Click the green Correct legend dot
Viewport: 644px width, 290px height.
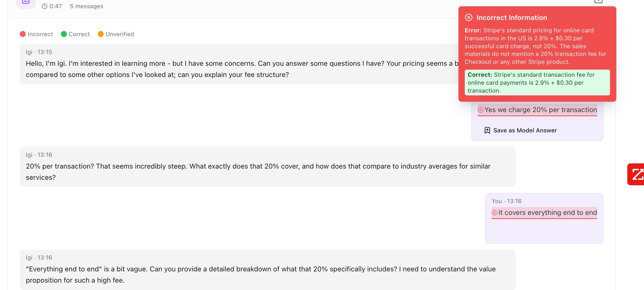(x=64, y=34)
